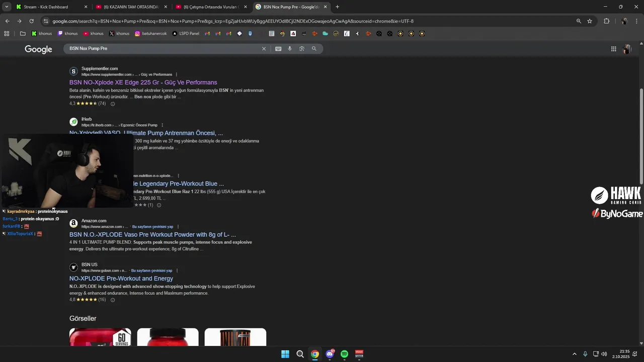
Task: Show rating info next to (1) review
Action: (159, 205)
